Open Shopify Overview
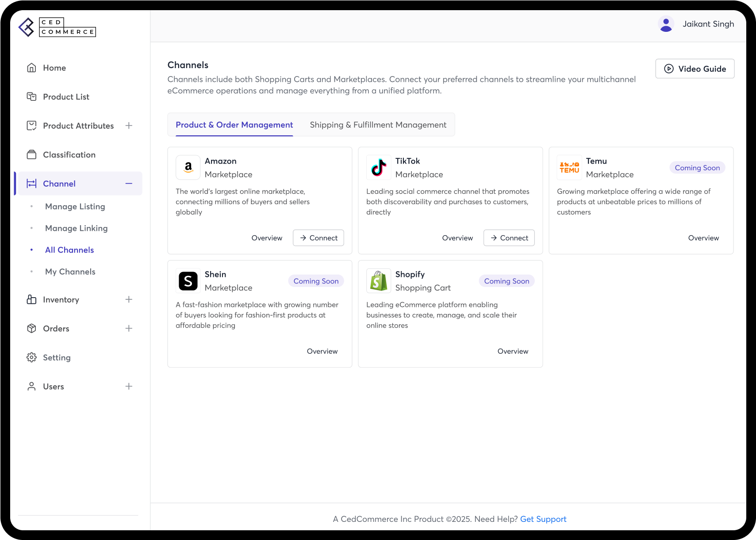The height and width of the screenshot is (540, 756). tap(513, 351)
